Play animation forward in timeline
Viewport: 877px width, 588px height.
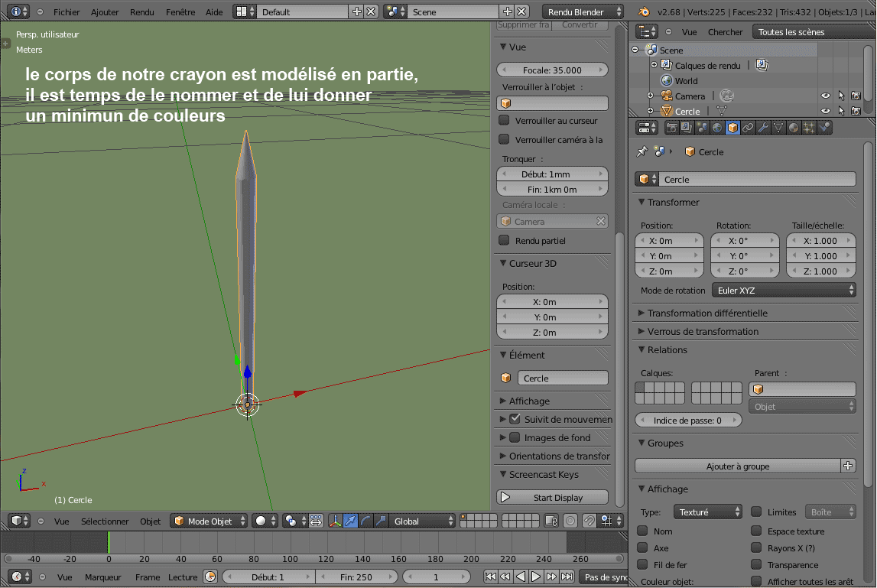(536, 577)
